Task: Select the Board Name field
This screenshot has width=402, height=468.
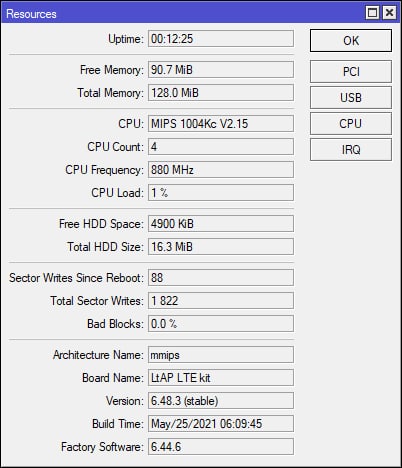Action: pyautogui.click(x=221, y=378)
